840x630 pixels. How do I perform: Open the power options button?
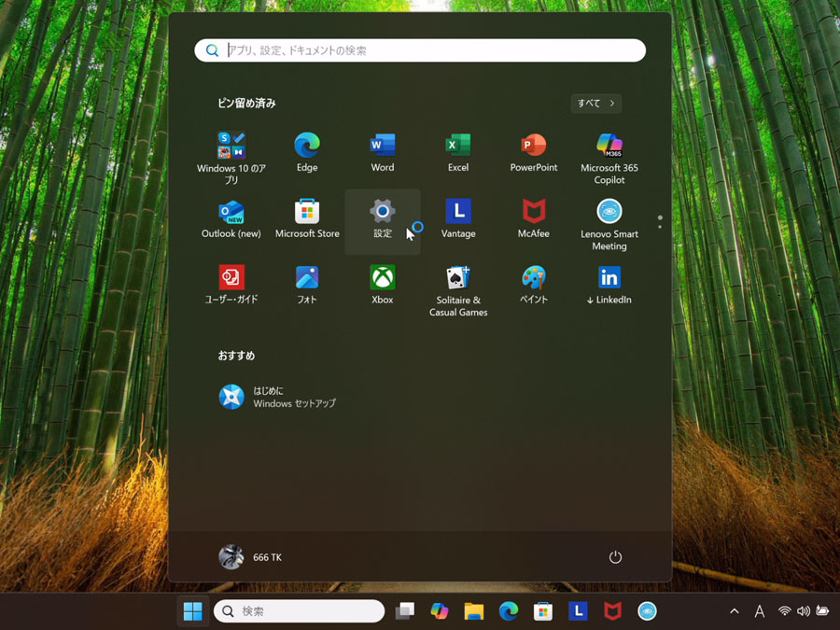[x=615, y=557]
